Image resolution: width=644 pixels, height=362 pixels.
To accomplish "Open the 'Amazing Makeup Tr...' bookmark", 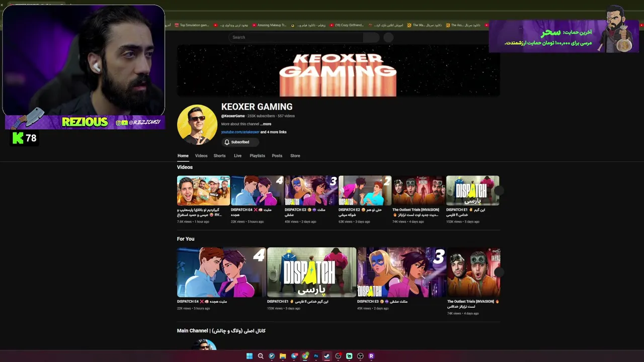I will (x=269, y=25).
